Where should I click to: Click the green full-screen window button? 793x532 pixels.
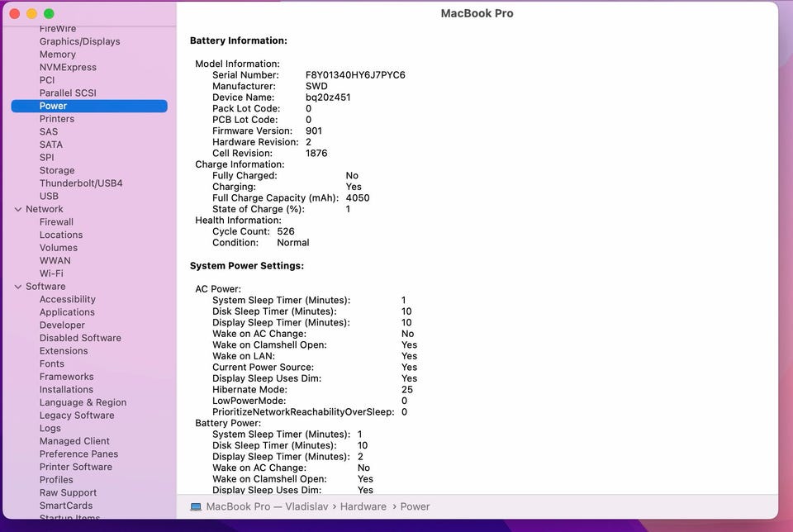pos(49,14)
